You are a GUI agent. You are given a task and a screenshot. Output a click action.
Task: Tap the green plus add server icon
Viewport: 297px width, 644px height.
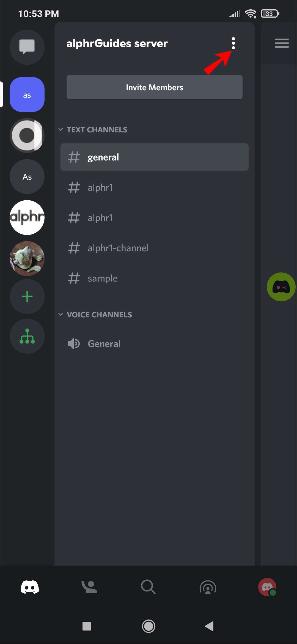coord(27,296)
